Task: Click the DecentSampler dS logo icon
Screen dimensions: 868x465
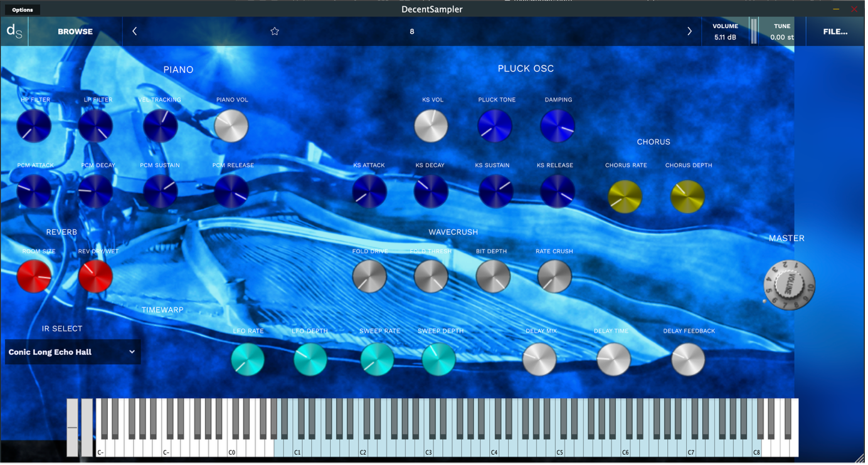Action: coord(14,31)
